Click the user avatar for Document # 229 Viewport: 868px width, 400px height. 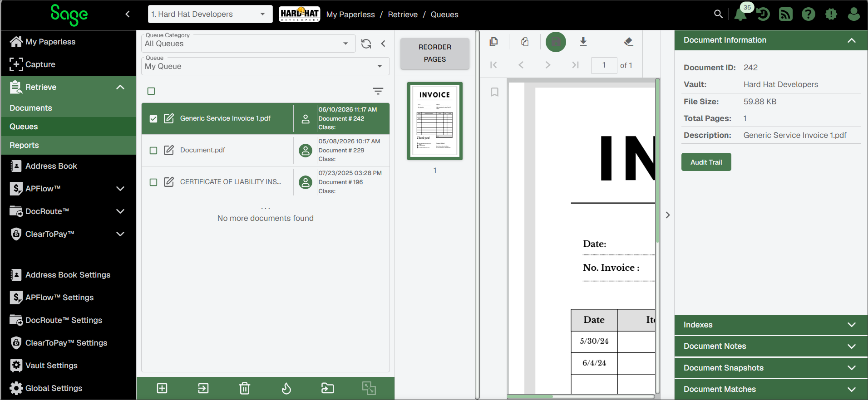[306, 150]
